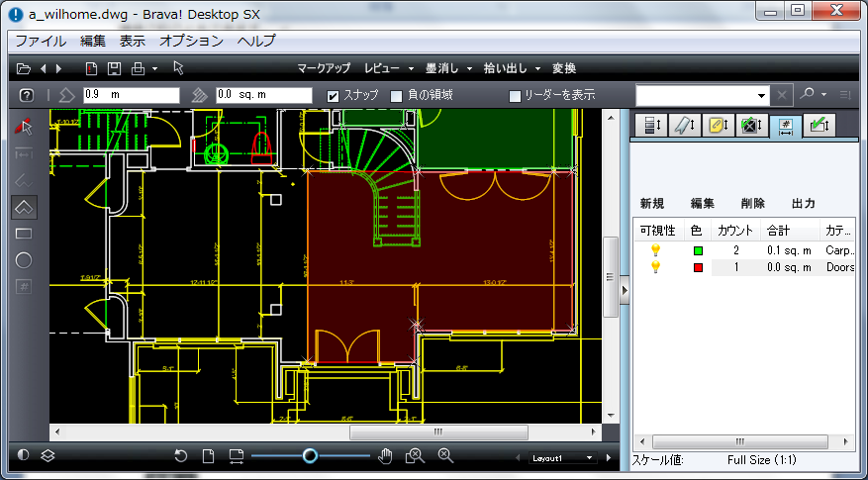Viewport: 868px width, 480px height.
Task: Open the measurement takeoff panel tab
Action: click(x=786, y=126)
